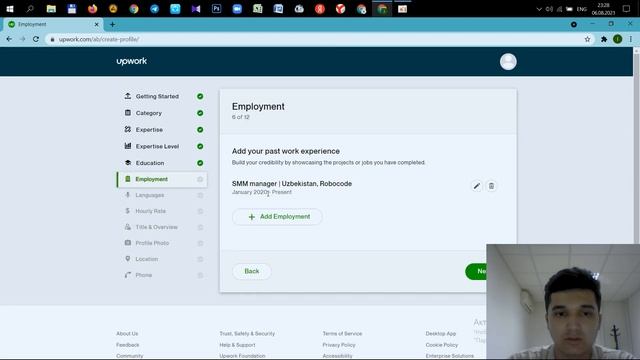Click green checkmark beside Expertise Level
This screenshot has width=640, height=360.
(x=200, y=147)
